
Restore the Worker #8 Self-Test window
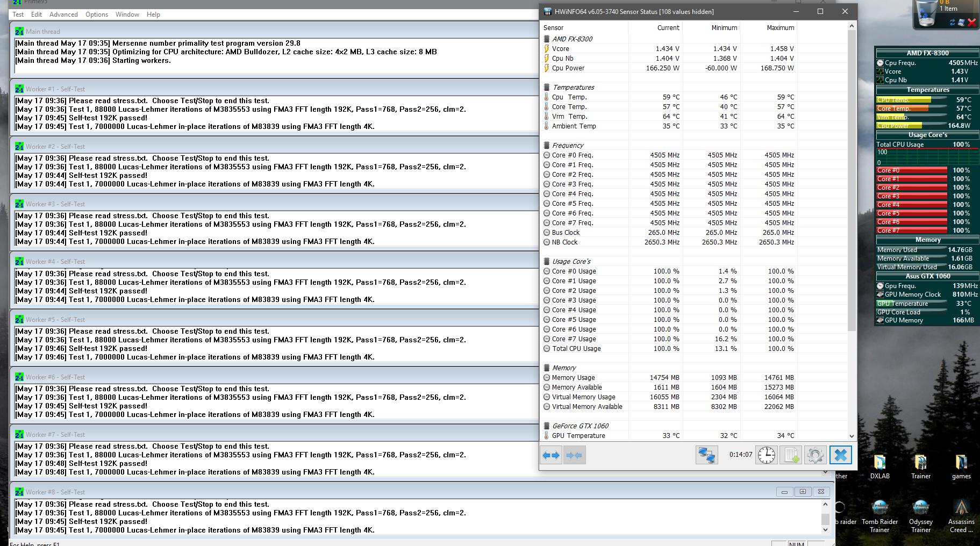click(803, 492)
